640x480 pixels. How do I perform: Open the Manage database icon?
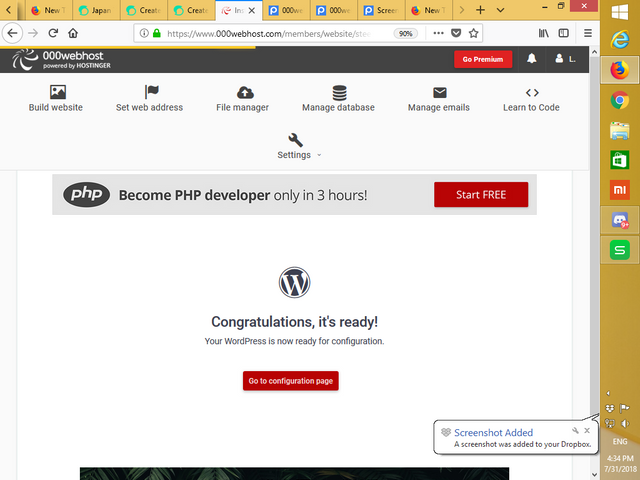coord(339,93)
